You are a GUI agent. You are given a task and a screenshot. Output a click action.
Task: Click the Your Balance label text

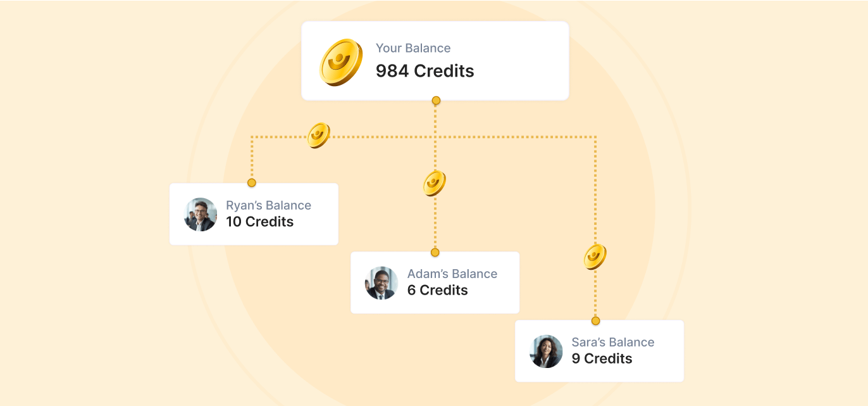[x=413, y=48]
